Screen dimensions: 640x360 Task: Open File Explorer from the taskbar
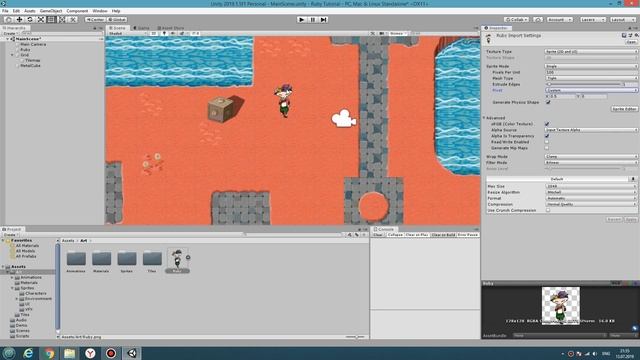pyautogui.click(x=69, y=353)
